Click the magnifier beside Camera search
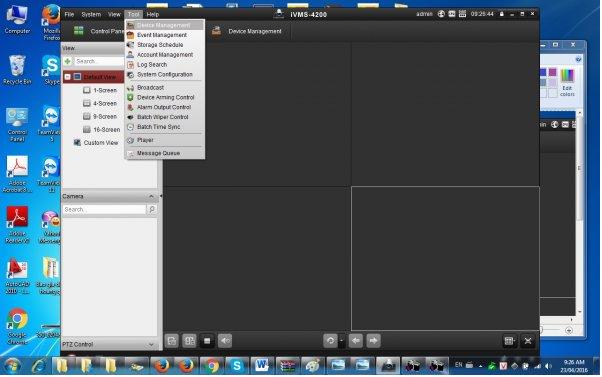 tap(152, 209)
